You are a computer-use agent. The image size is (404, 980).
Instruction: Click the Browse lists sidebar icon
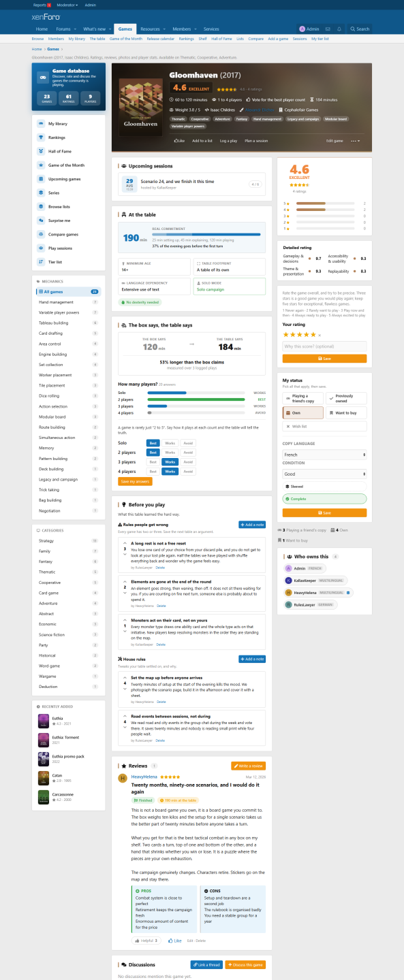pyautogui.click(x=42, y=206)
